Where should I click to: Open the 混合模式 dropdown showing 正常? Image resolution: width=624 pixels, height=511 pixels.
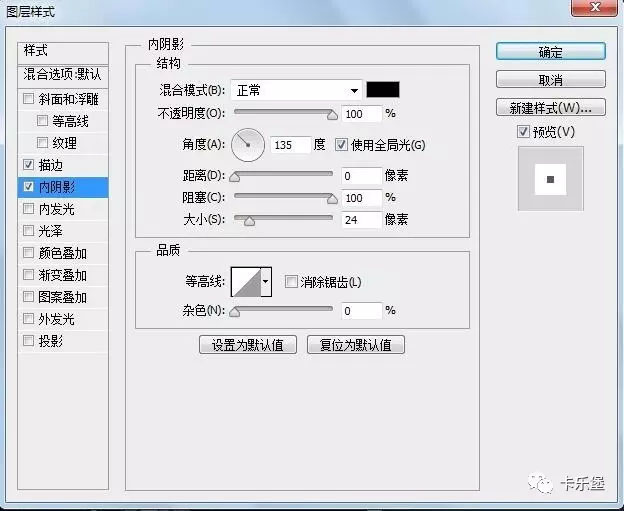tap(296, 90)
